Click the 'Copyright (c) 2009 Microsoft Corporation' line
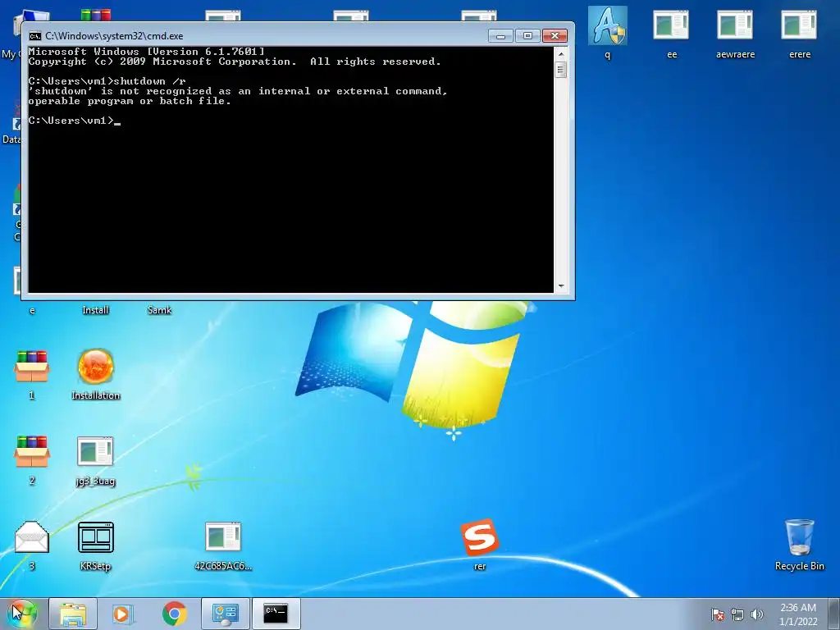 (x=162, y=62)
